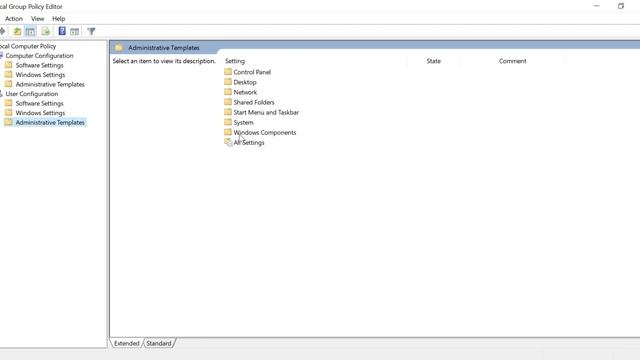The width and height of the screenshot is (640, 360).
Task: Select Software Settings under Computer Configuration
Action: pyautogui.click(x=40, y=65)
